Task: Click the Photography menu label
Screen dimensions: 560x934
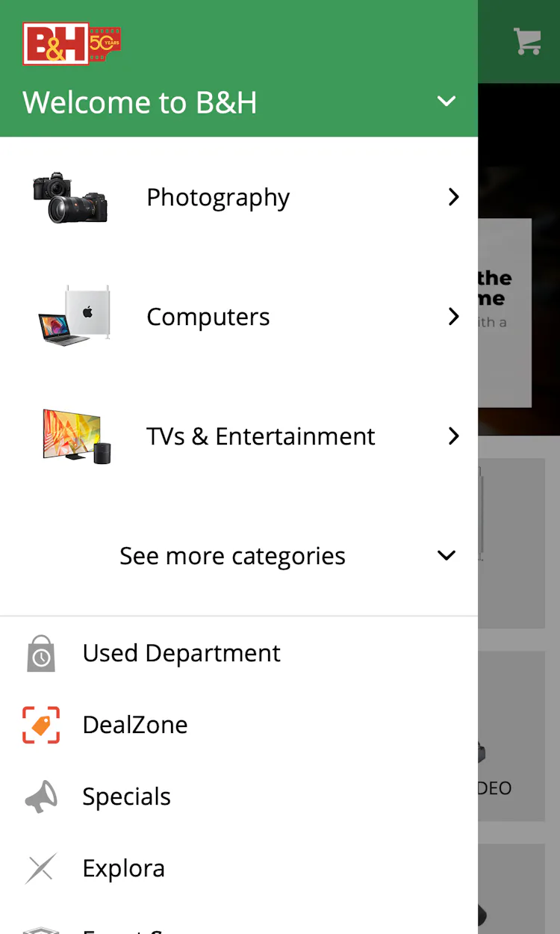Action: (x=218, y=197)
